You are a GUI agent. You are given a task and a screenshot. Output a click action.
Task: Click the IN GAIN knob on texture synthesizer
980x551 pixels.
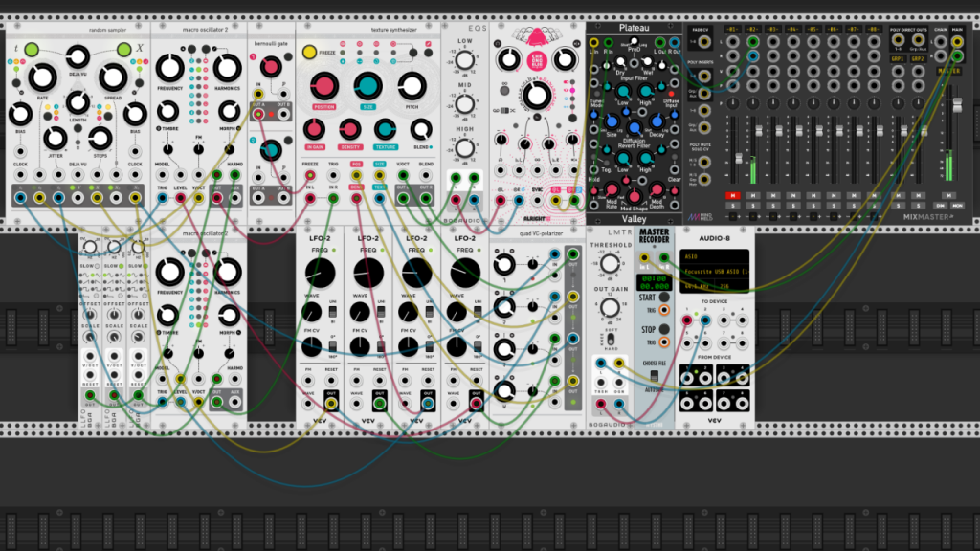point(314,130)
